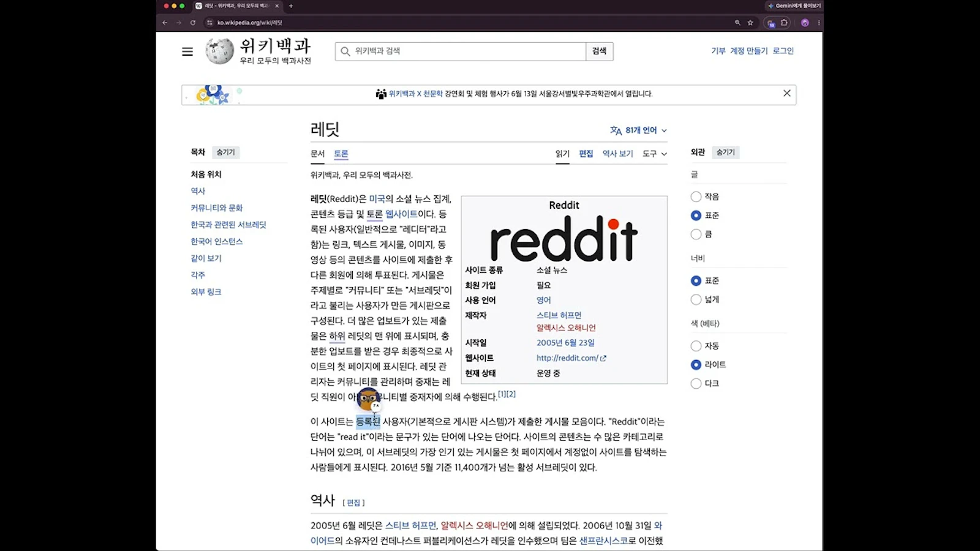Open the 위키백과 X 천문학 banner link
Screen dimensions: 980x551
415,94
